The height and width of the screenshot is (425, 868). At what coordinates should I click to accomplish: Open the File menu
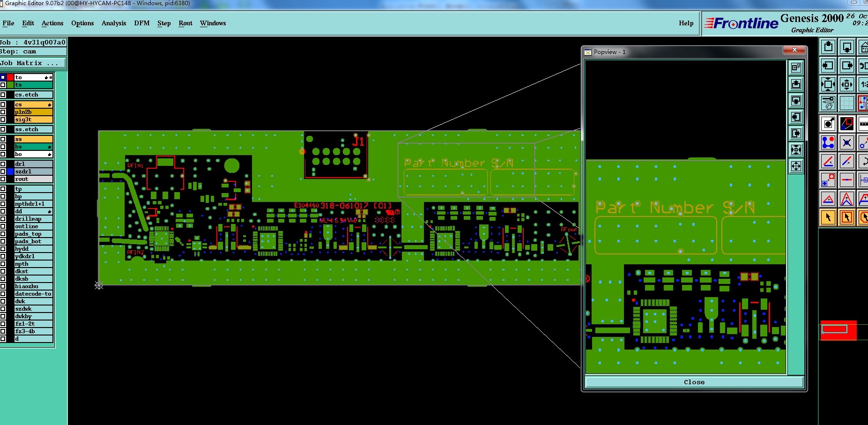pyautogui.click(x=8, y=23)
